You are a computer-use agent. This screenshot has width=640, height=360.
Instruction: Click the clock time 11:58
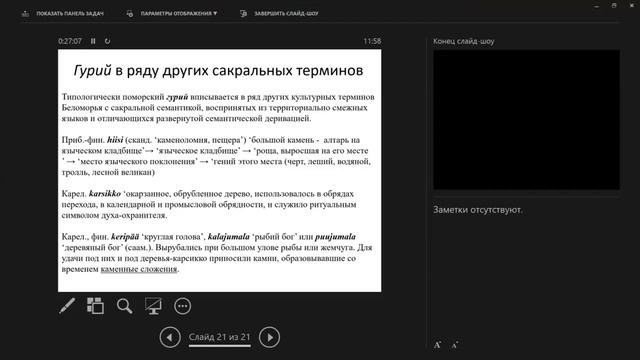(372, 41)
